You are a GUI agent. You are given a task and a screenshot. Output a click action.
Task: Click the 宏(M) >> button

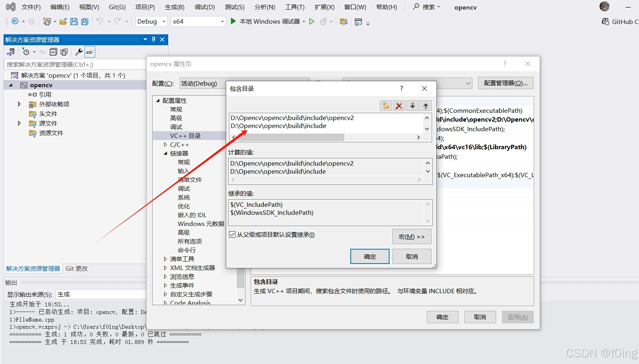(x=412, y=236)
